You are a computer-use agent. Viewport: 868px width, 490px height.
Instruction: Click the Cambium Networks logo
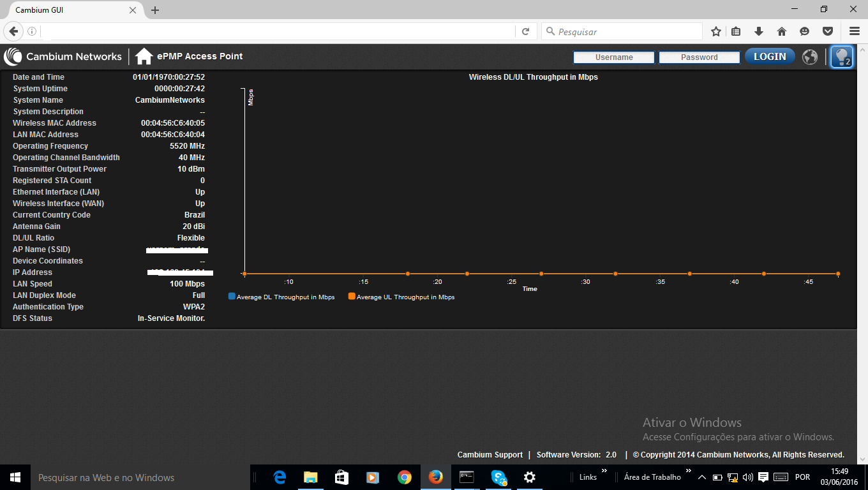click(63, 57)
